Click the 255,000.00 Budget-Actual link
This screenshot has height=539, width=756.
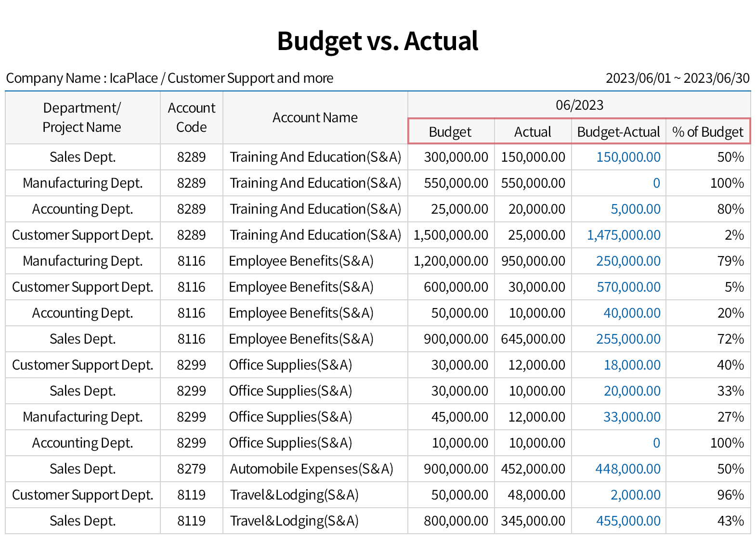pyautogui.click(x=628, y=339)
